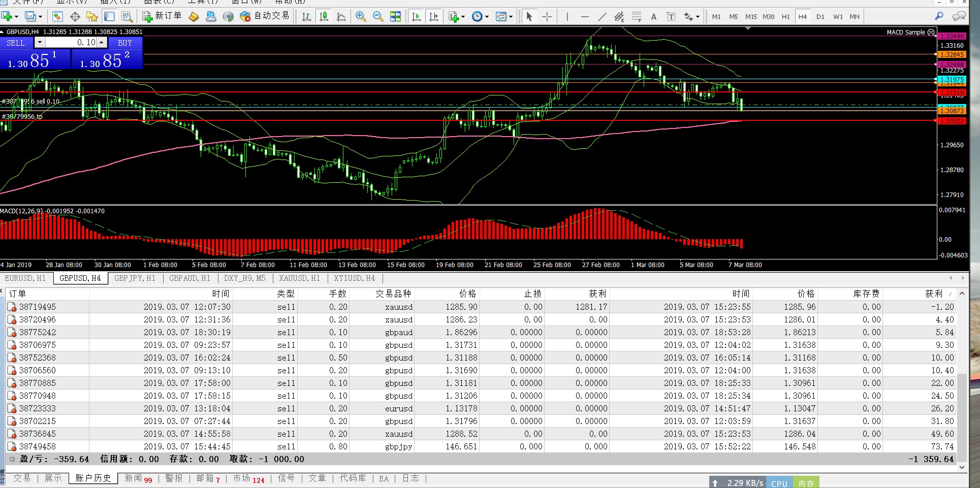
Task: Open the Profiles toolbar icon
Action: coord(30,16)
